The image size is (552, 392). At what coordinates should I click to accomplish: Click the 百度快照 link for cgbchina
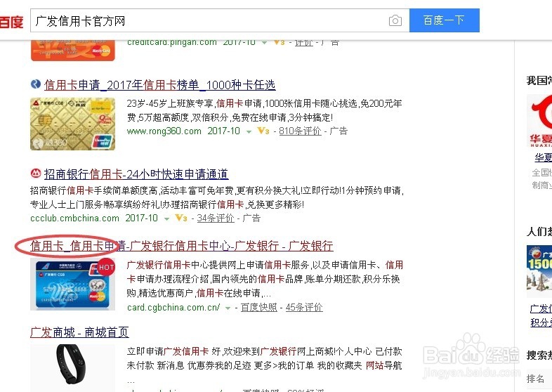click(x=258, y=308)
